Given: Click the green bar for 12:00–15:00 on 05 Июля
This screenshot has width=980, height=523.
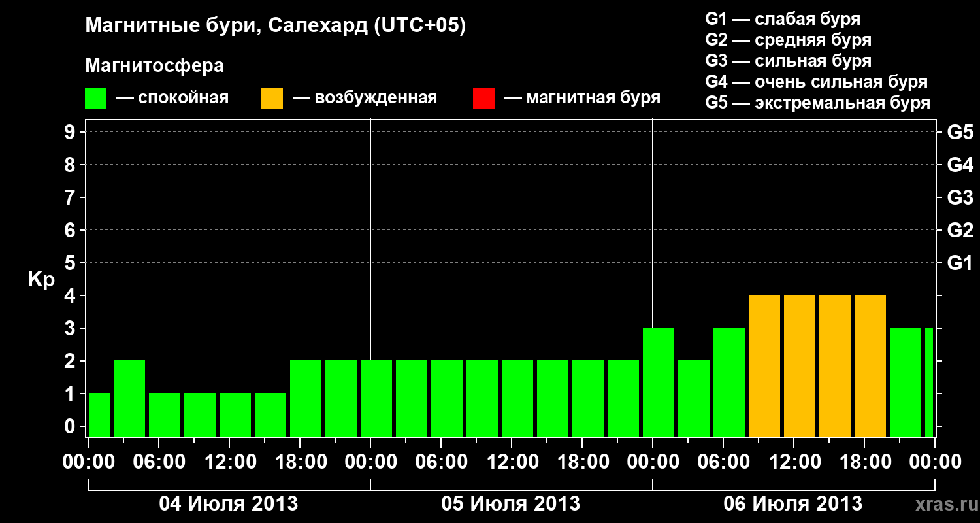Looking at the screenshot, I should point(517,398).
